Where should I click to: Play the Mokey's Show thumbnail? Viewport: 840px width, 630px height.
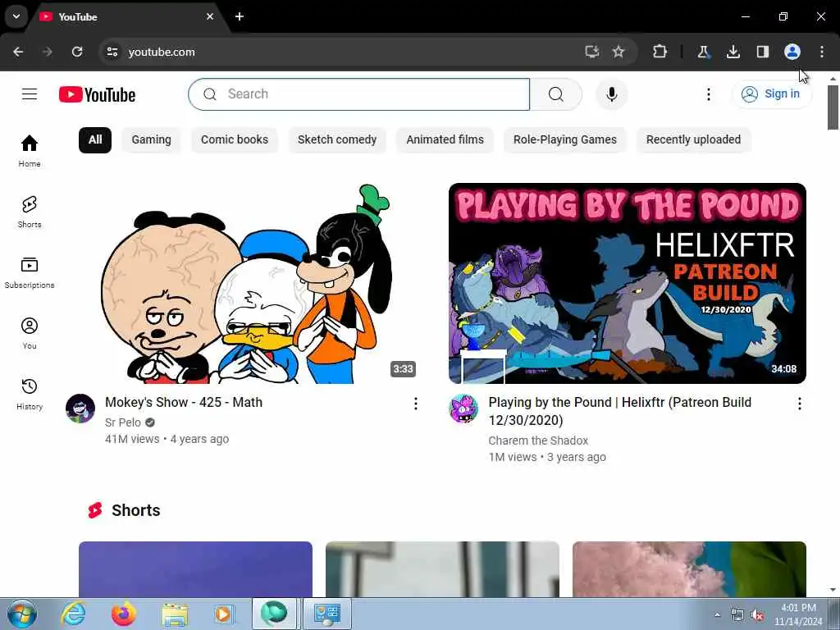(x=244, y=283)
